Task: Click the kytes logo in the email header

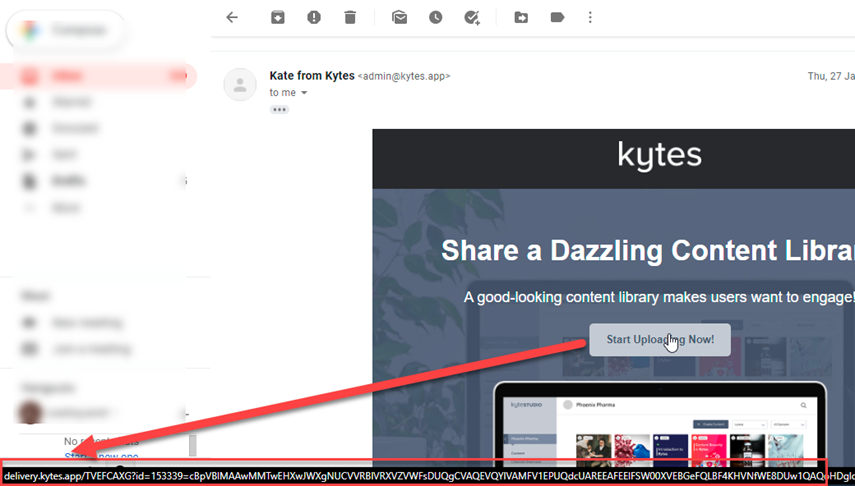Action: pos(659,155)
